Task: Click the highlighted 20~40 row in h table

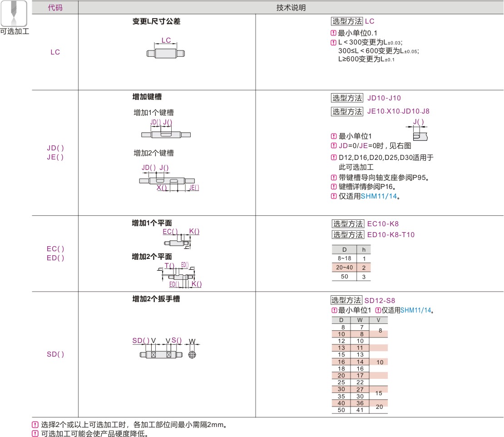Action: pyautogui.click(x=351, y=268)
